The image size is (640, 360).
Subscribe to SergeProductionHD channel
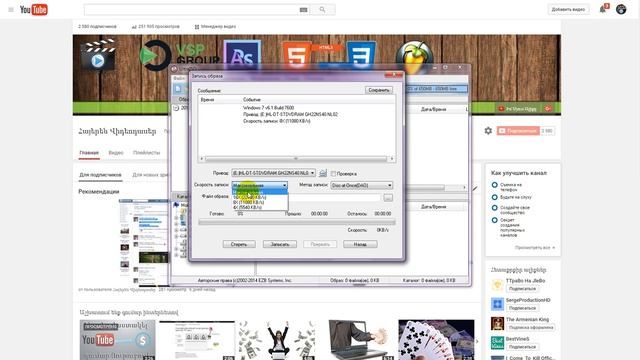pyautogui.click(x=522, y=308)
